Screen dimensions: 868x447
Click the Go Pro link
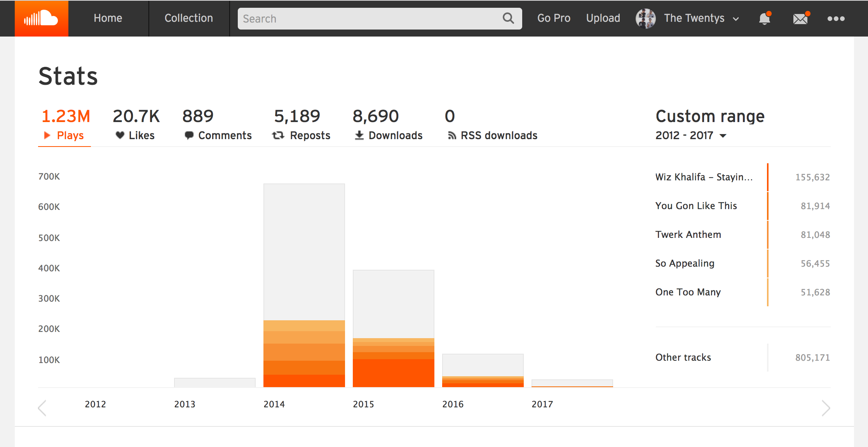[554, 18]
